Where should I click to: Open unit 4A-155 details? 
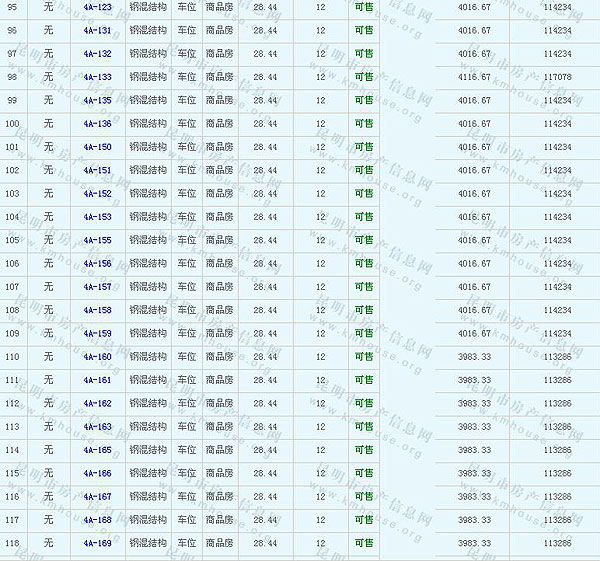[x=97, y=240]
